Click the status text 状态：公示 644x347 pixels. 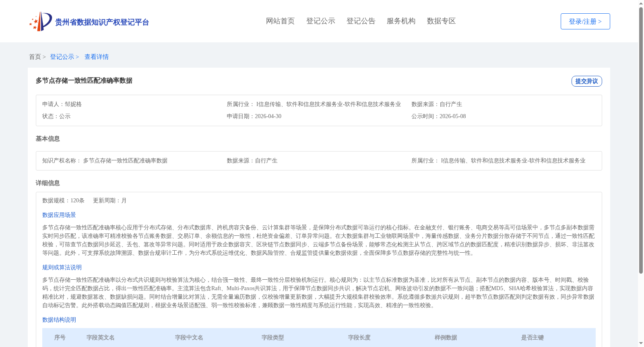[x=56, y=116]
